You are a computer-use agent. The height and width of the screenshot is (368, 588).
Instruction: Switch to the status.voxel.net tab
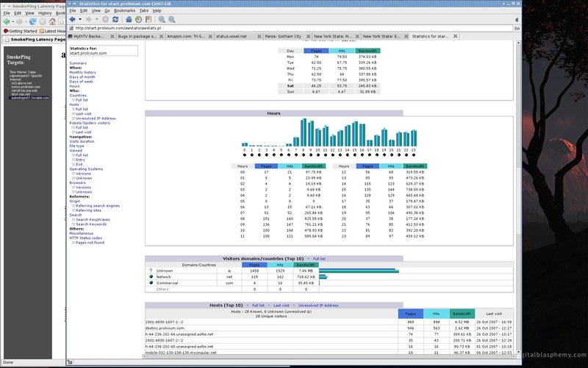[232, 36]
